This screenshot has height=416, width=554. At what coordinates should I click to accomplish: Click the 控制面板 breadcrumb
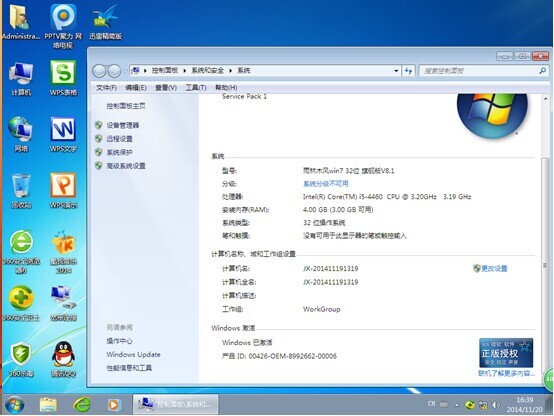pos(165,71)
